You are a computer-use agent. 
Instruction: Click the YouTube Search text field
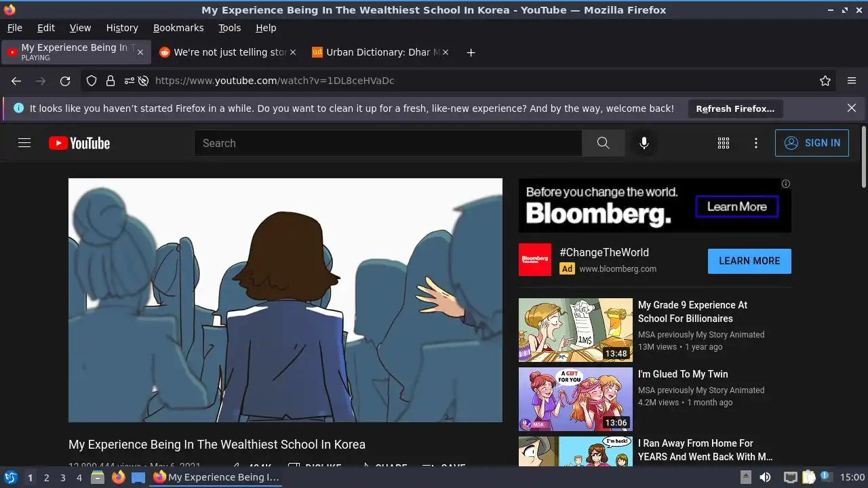388,143
